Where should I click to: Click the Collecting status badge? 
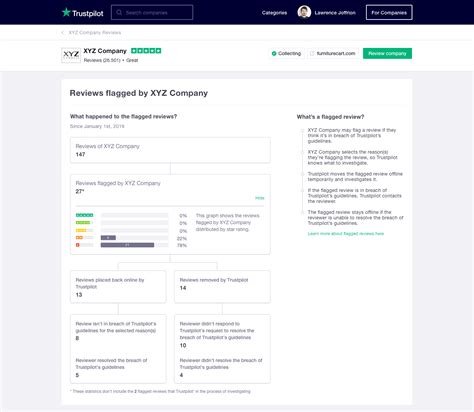(286, 53)
